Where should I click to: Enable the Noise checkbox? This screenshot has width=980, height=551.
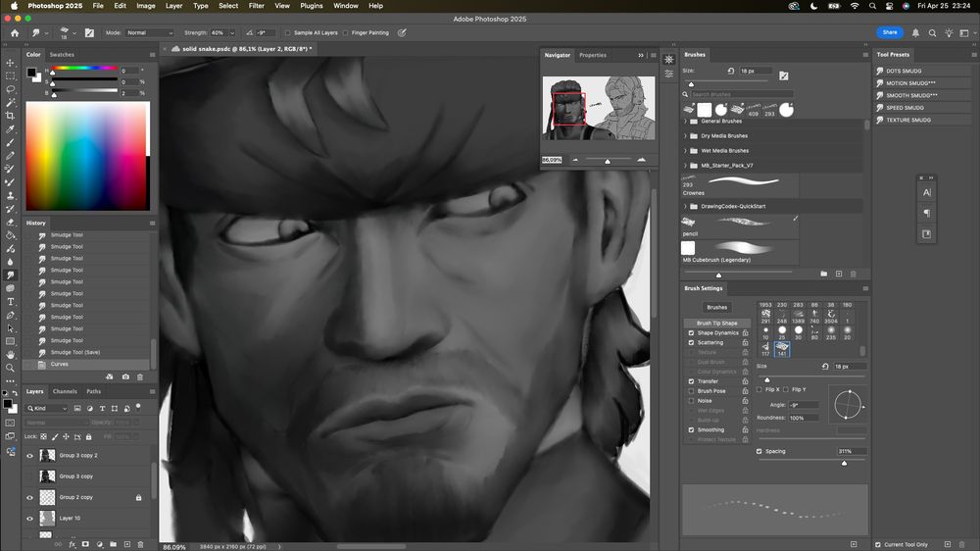click(691, 401)
